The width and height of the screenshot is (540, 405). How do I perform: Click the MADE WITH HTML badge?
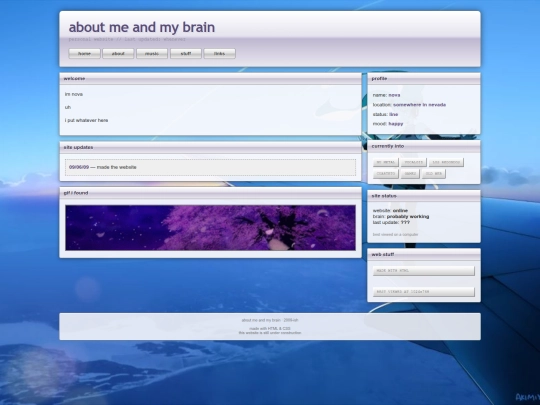click(x=424, y=271)
